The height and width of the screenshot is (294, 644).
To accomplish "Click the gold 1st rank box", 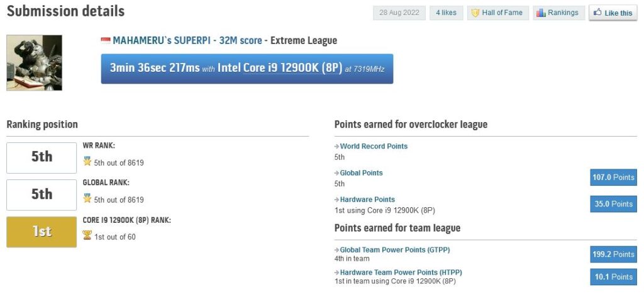I will coord(42,232).
